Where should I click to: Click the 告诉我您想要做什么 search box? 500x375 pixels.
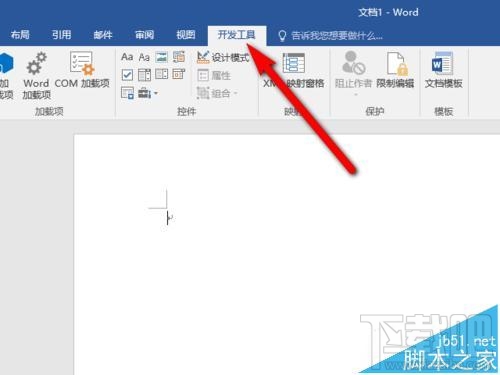coord(337,35)
